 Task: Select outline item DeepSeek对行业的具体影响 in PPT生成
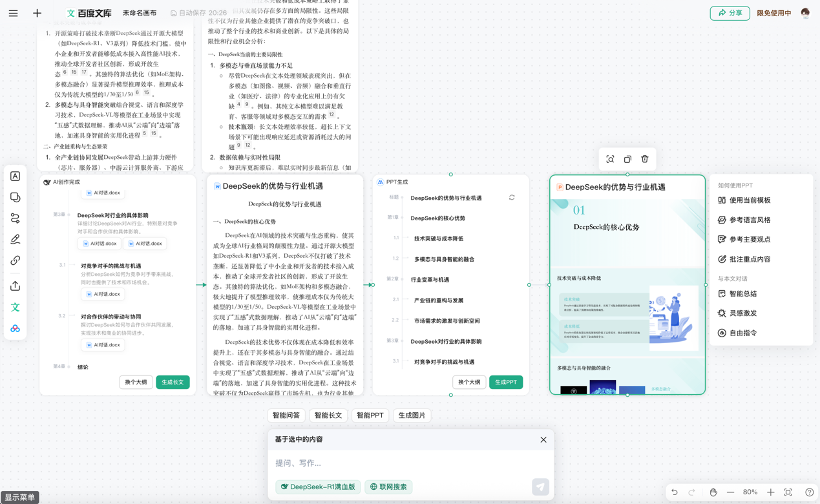click(x=446, y=341)
